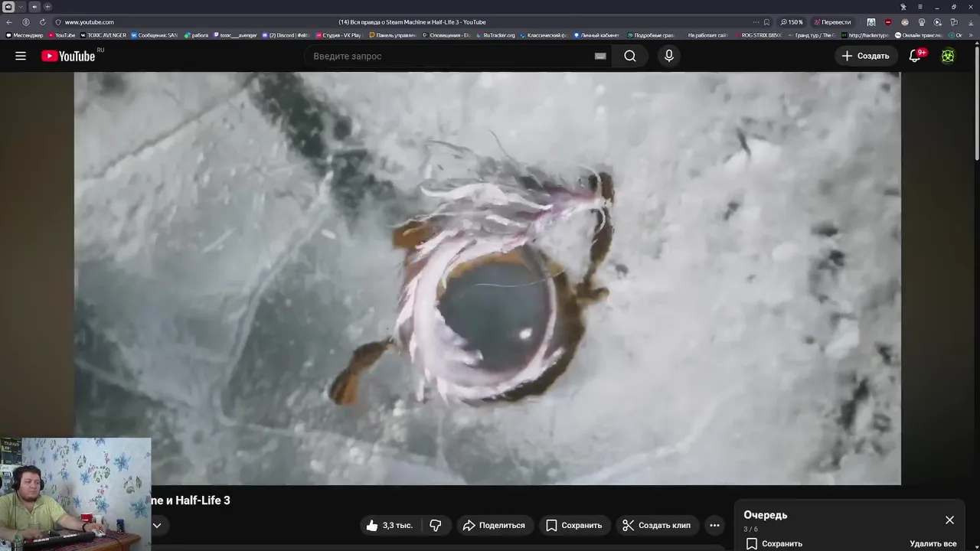980x551 pixels.
Task: Open Студия - VK Play bookmark
Action: [x=338, y=35]
